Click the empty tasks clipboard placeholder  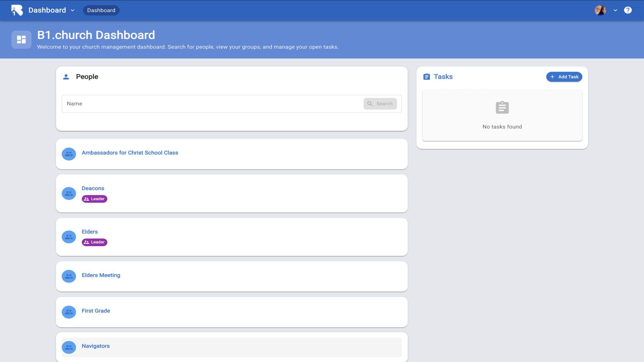click(x=502, y=108)
